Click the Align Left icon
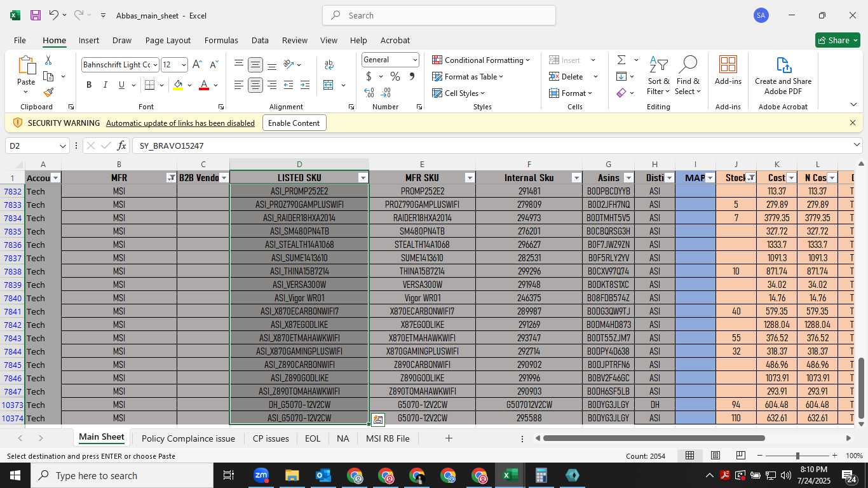Viewport: 868px width, 488px height. 239,85
